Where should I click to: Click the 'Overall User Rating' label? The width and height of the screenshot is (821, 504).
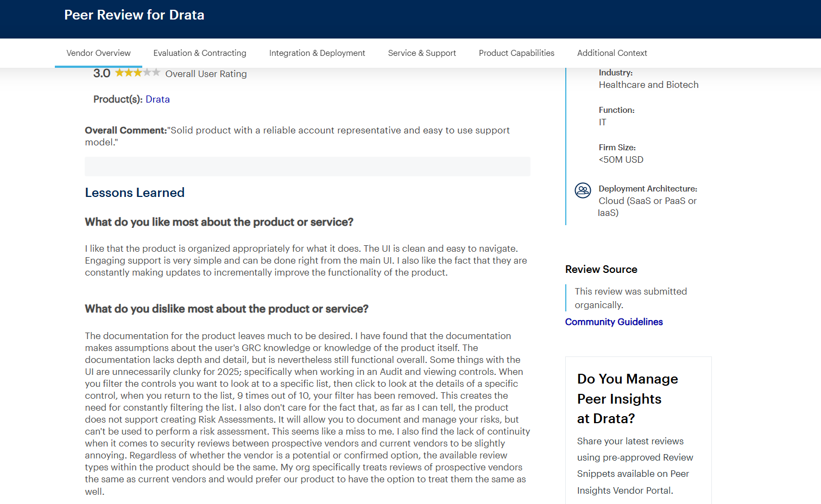[206, 74]
